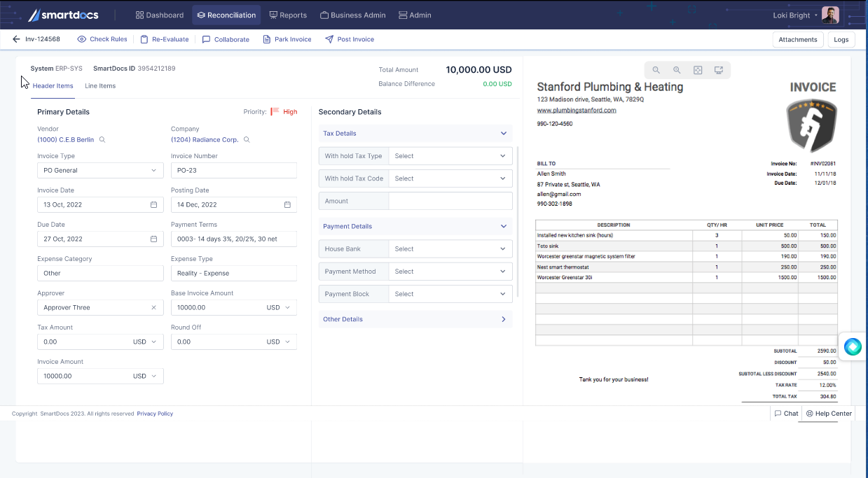The image size is (868, 478).
Task: Click the Invoice Number input field
Action: (x=233, y=170)
